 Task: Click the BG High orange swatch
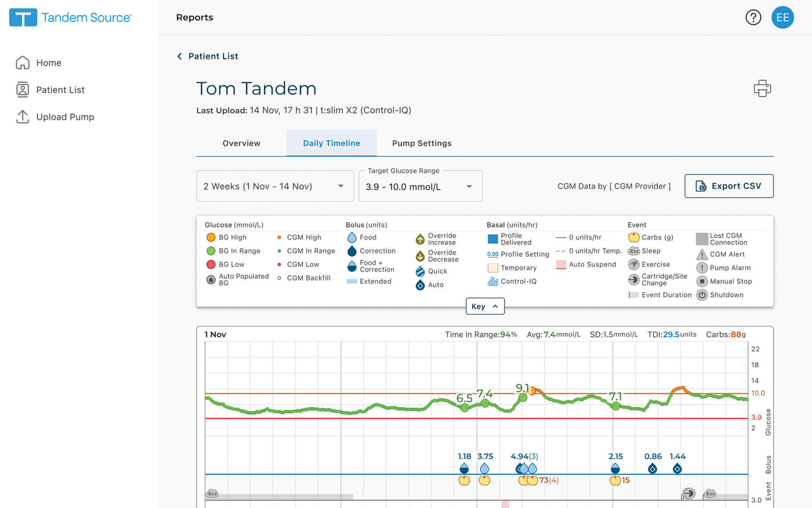point(211,237)
